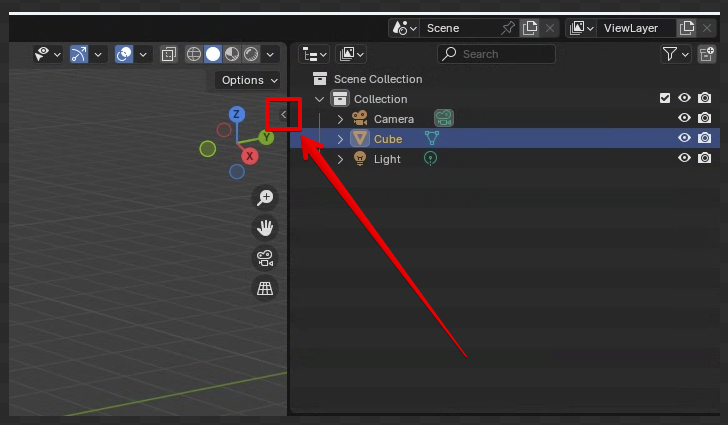Viewport: 728px width, 425px height.
Task: Click the hand pan view icon
Action: (x=265, y=228)
